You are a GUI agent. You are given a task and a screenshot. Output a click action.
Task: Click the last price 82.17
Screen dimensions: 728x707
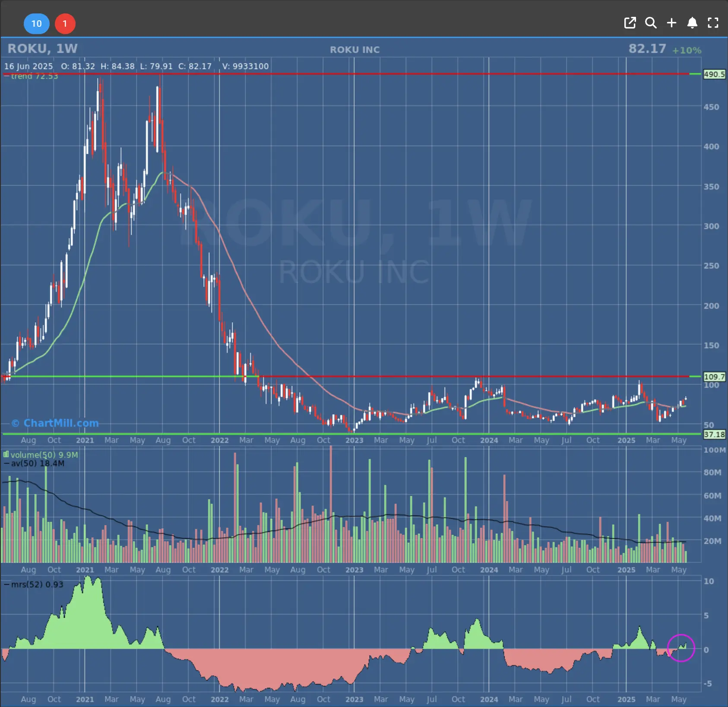coord(647,48)
